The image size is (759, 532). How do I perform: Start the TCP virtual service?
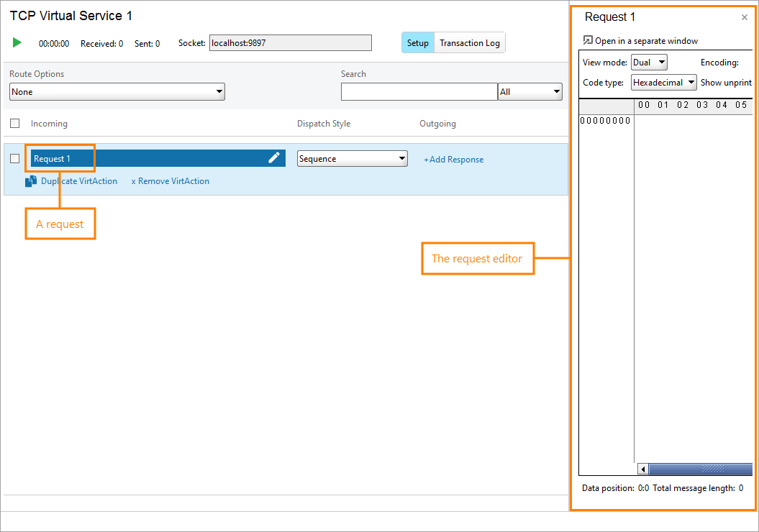[x=17, y=42]
